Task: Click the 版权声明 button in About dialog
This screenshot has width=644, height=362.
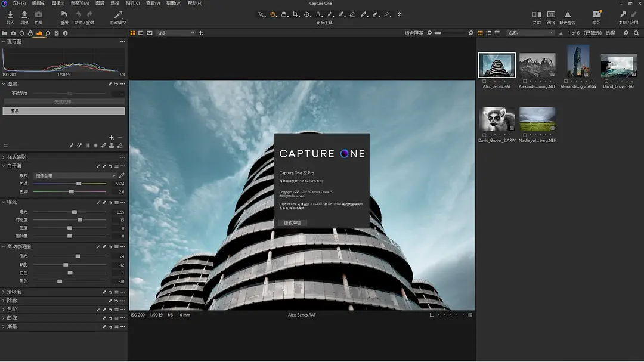Action: pos(292,223)
